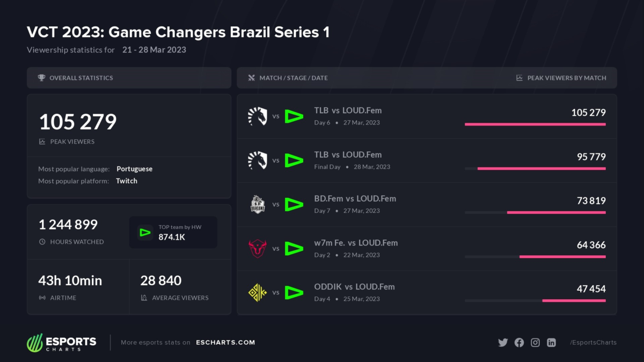This screenshot has width=644, height=362.
Task: Select the Peak Viewers By Match header
Action: 567,78
